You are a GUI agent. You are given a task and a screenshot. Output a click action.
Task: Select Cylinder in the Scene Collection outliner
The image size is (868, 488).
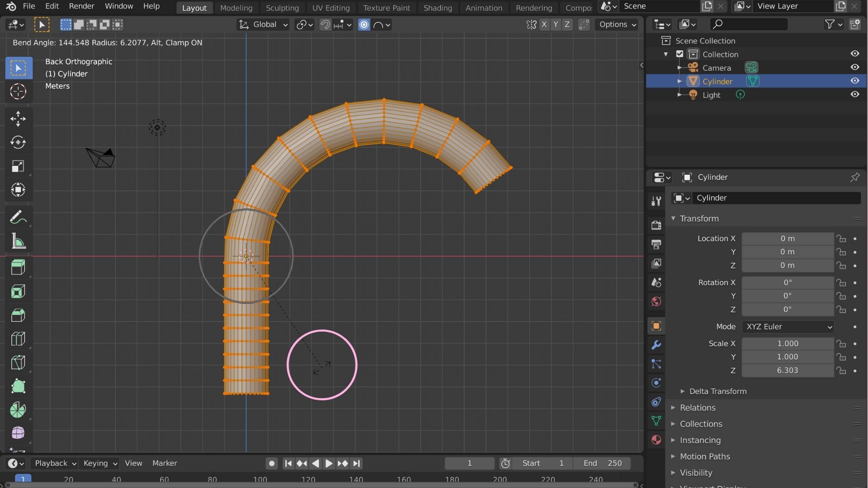click(717, 81)
